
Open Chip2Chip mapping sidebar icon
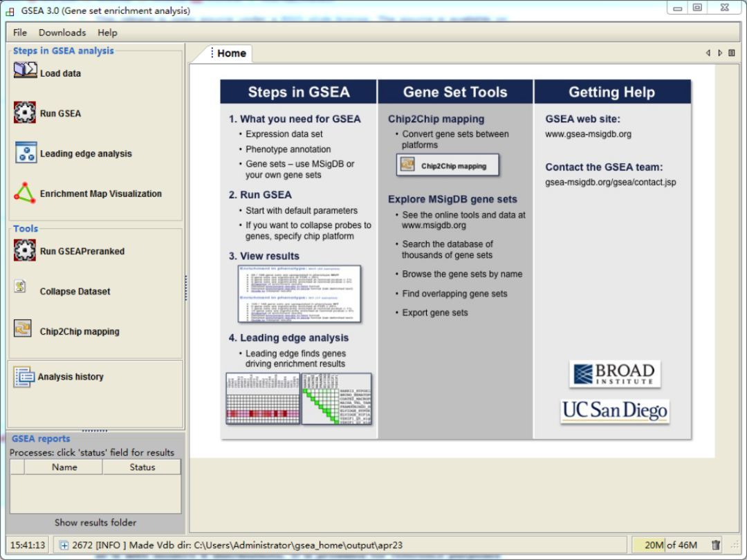(22, 328)
